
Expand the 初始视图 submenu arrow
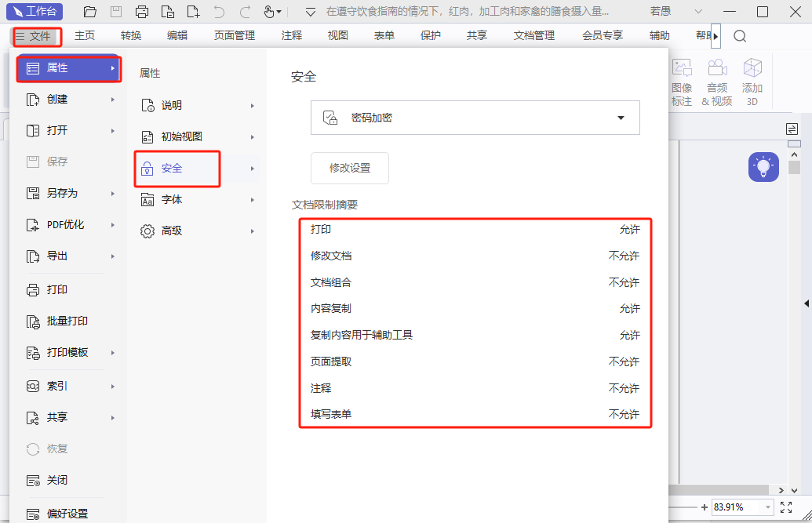253,137
